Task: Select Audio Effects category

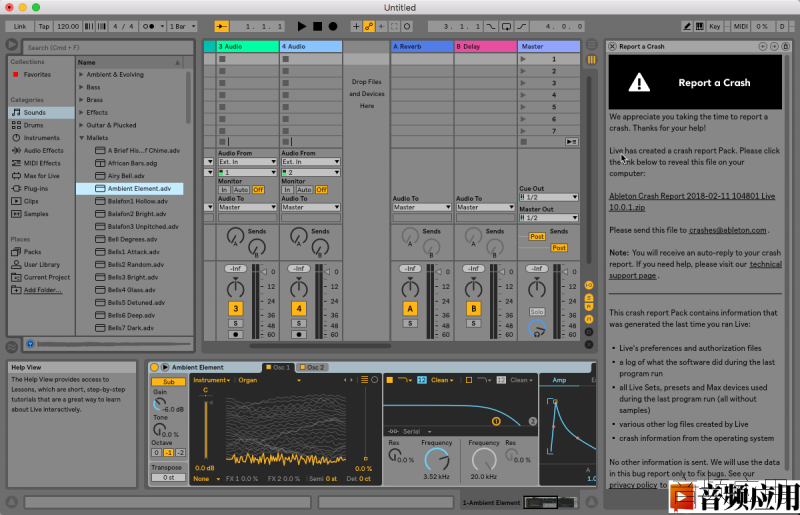Action: [x=43, y=151]
